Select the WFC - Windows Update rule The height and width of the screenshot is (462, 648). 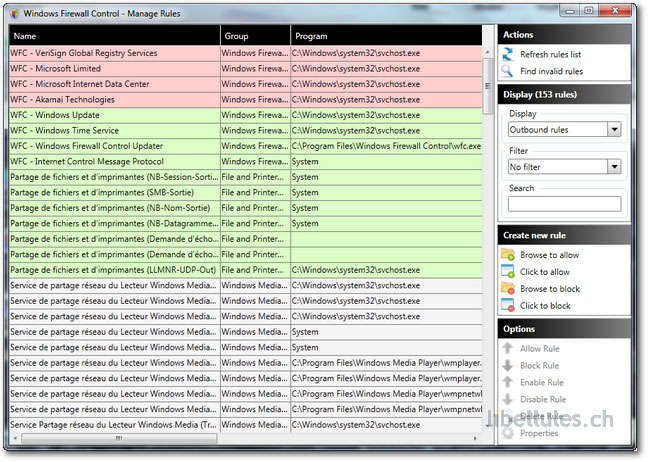245,115
